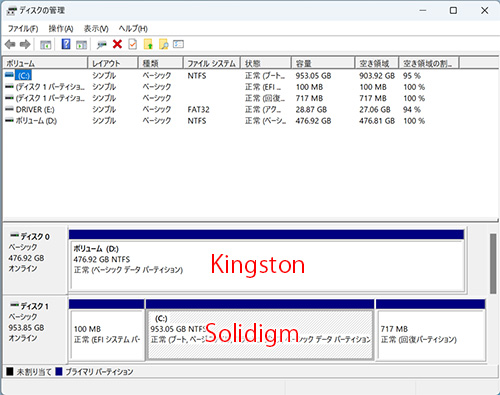Click the Back arrow toolbar icon

pyautogui.click(x=10, y=44)
